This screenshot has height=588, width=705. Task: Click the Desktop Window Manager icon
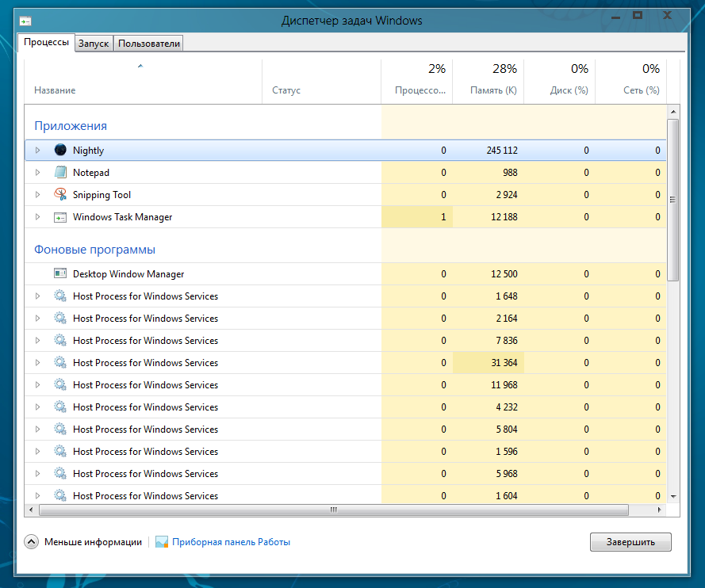(60, 273)
